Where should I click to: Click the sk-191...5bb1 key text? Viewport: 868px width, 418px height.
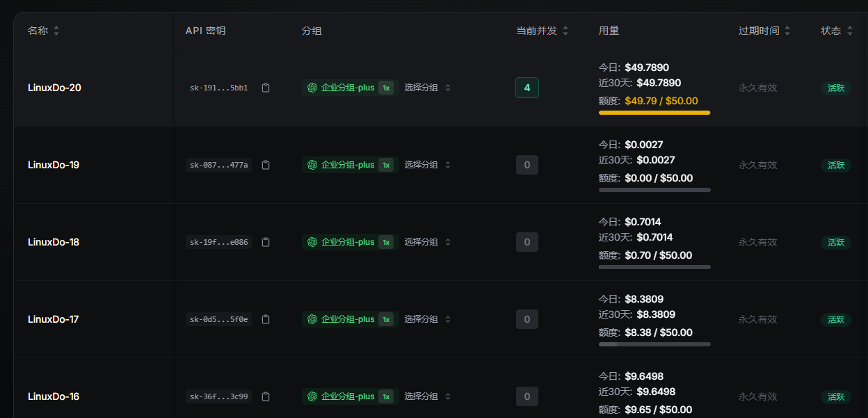tap(219, 88)
